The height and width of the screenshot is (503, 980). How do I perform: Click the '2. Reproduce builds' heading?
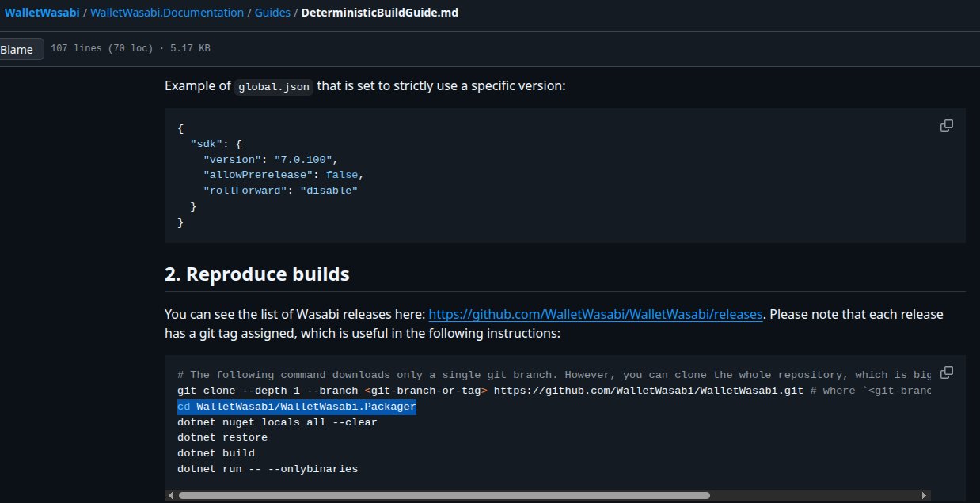click(x=257, y=274)
